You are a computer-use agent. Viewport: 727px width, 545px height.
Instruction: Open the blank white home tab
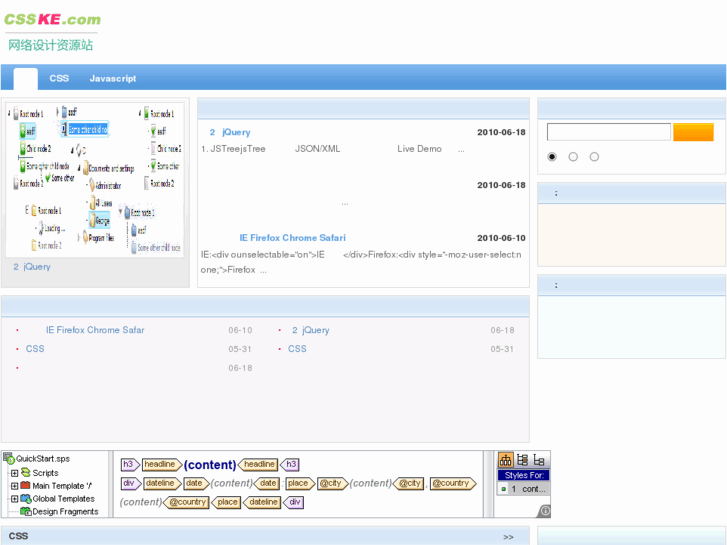[26, 78]
